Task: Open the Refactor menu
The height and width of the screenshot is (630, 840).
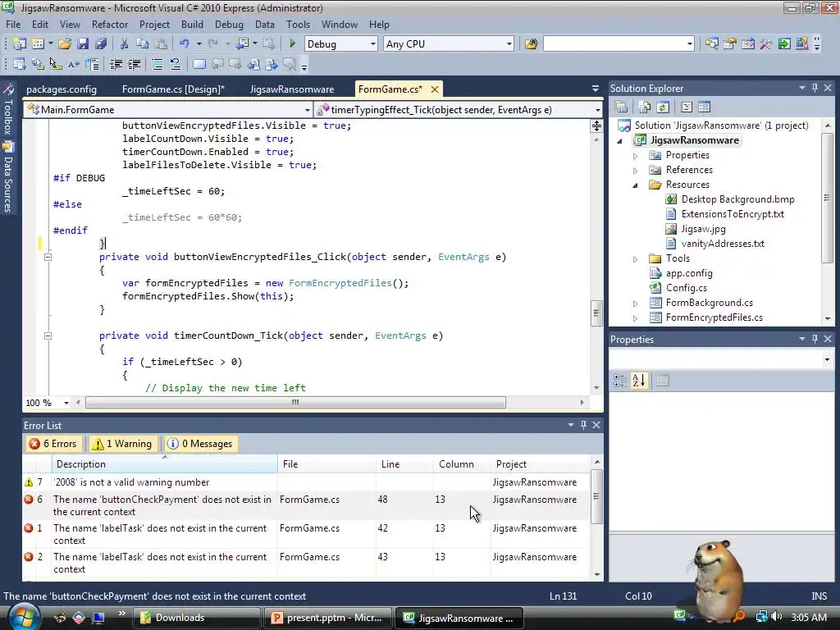Action: [110, 25]
